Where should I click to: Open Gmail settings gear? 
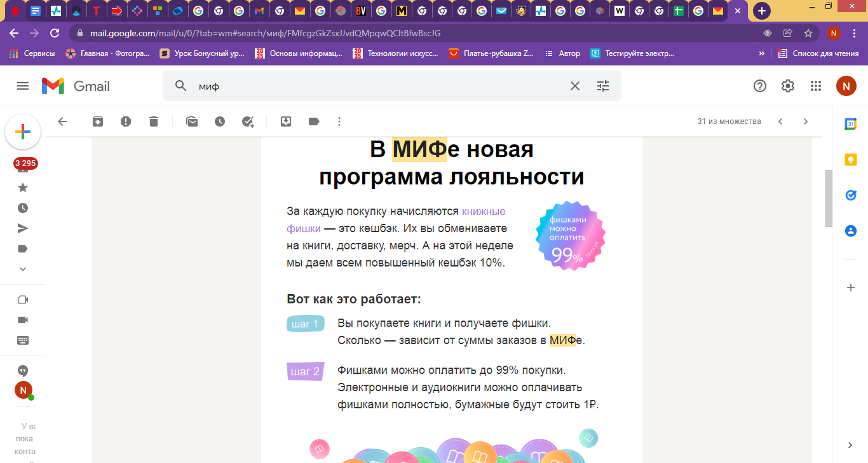click(x=788, y=86)
